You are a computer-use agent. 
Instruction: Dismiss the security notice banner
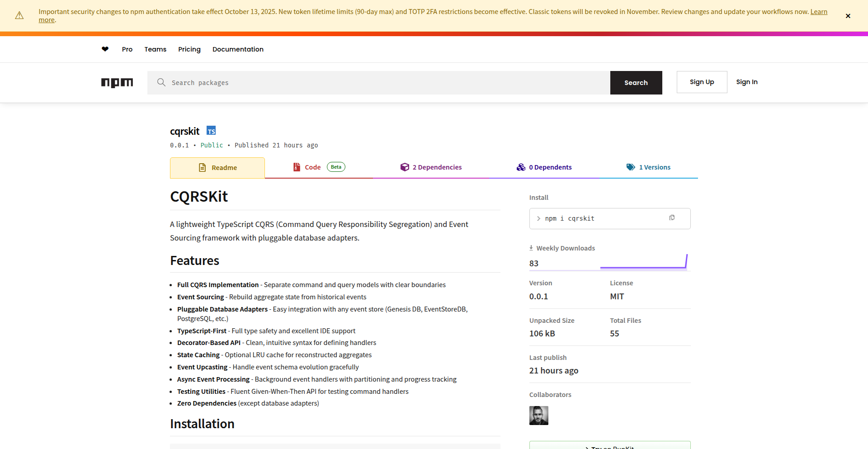(848, 16)
